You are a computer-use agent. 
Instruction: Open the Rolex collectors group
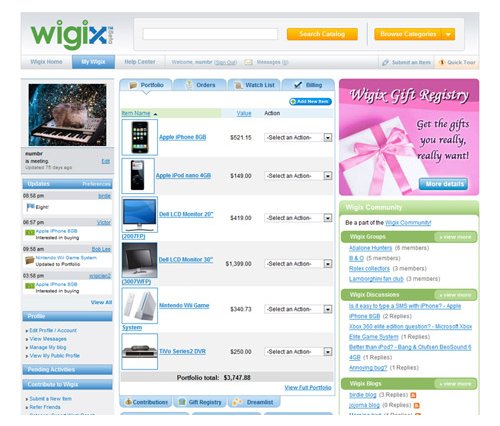click(369, 269)
